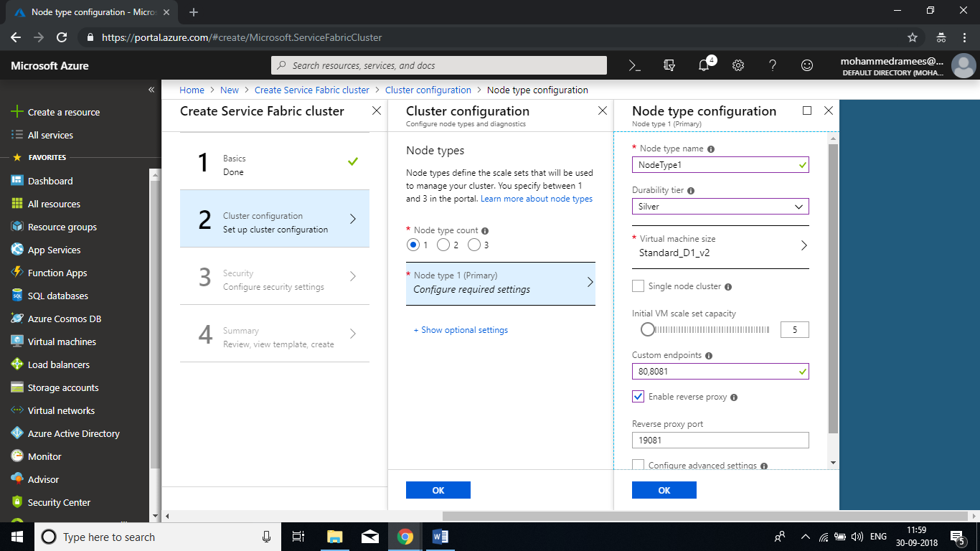
Task: Expand Show optional settings
Action: [461, 330]
